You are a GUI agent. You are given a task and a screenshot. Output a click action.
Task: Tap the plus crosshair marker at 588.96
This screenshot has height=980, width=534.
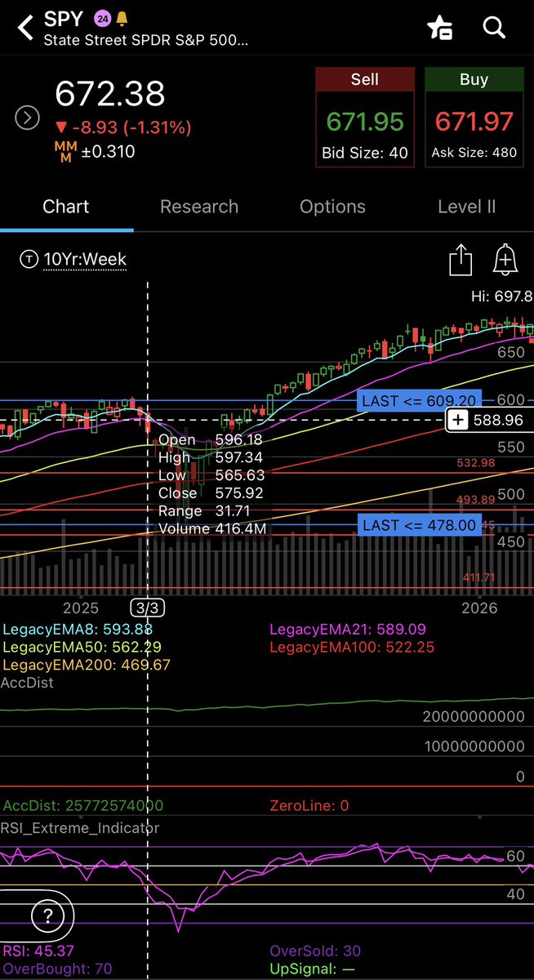[x=458, y=420]
